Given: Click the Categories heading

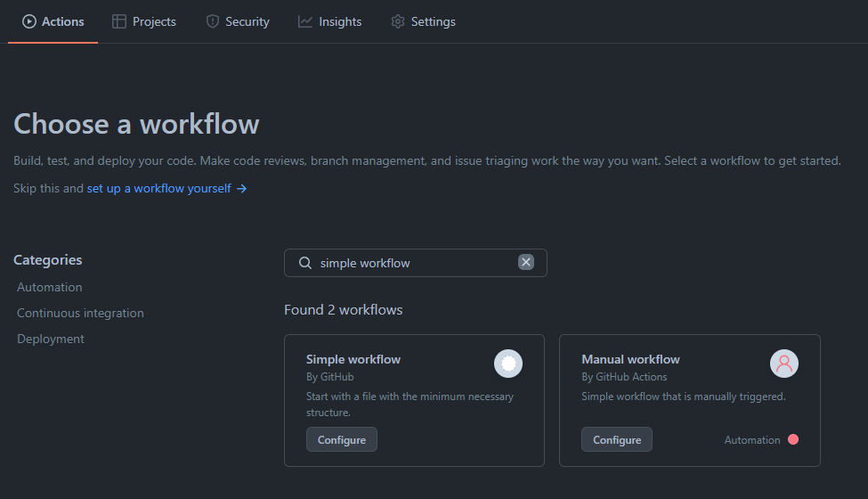Looking at the screenshot, I should click(47, 259).
